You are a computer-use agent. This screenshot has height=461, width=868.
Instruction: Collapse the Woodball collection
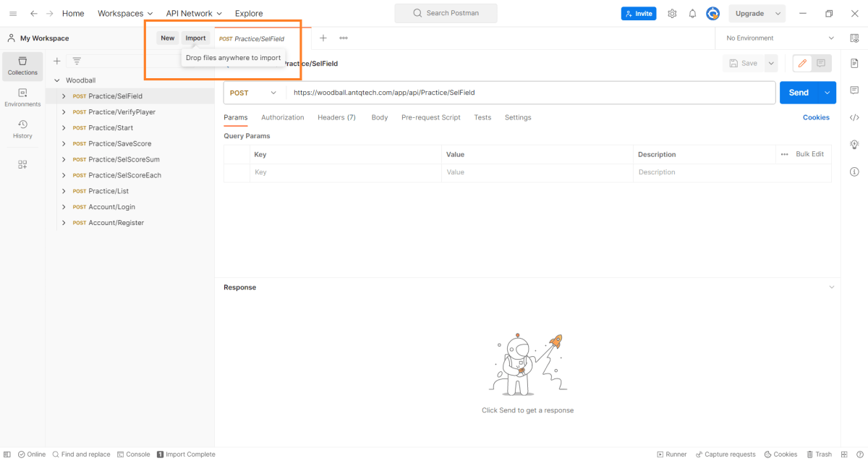[x=56, y=80]
